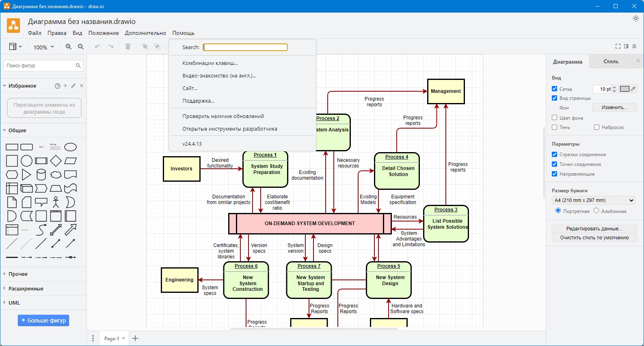
Task: Select the Альбомная orientation radio button
Action: coord(596,211)
